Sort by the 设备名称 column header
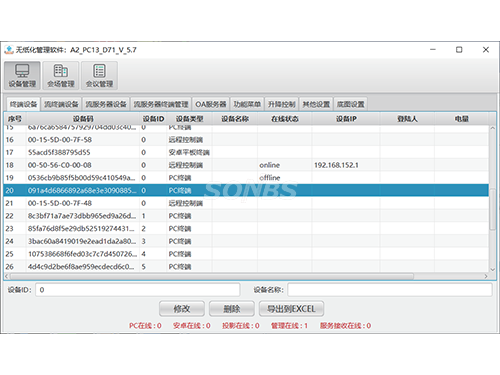500x375 pixels. (x=235, y=119)
